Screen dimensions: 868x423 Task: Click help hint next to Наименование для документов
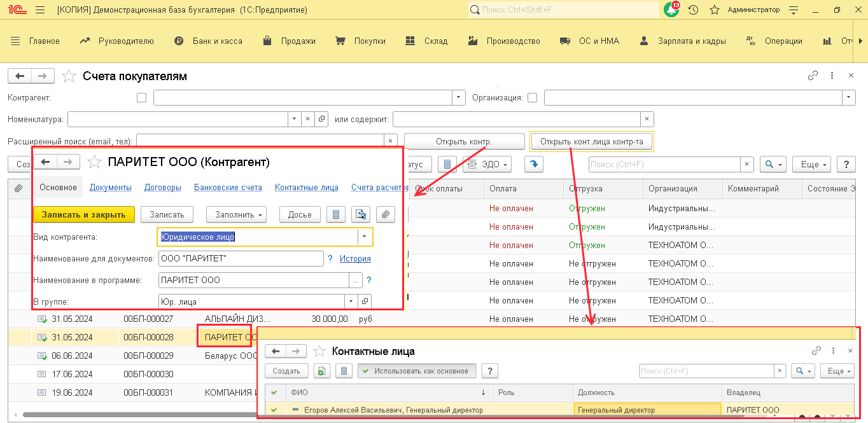(330, 259)
